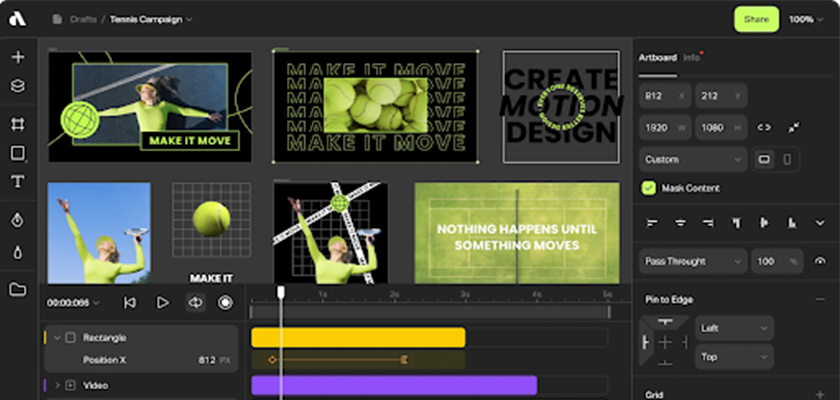Select the Rectangle shape tool
Image resolution: width=840 pixels, height=400 pixels.
pos(18,153)
